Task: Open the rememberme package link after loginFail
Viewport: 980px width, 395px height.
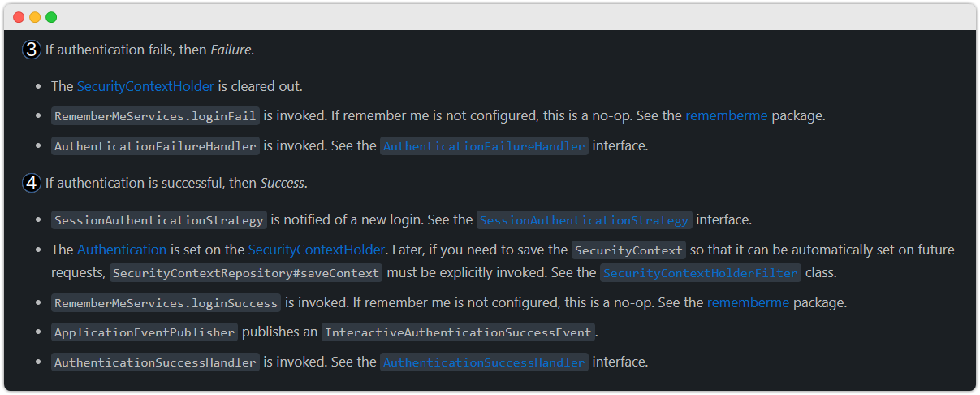Action: 726,115
